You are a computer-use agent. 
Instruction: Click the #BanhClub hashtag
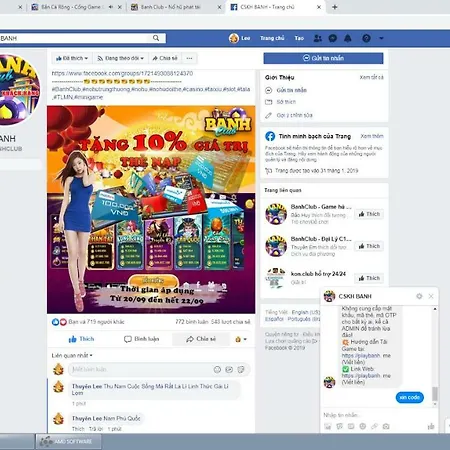66,89
